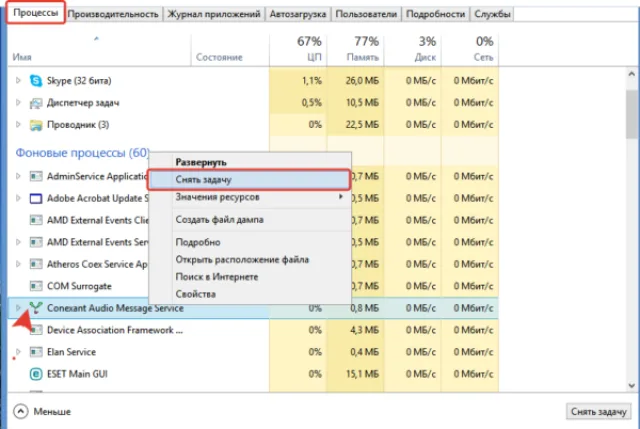Click the scrollbar up arrow

click(631, 74)
